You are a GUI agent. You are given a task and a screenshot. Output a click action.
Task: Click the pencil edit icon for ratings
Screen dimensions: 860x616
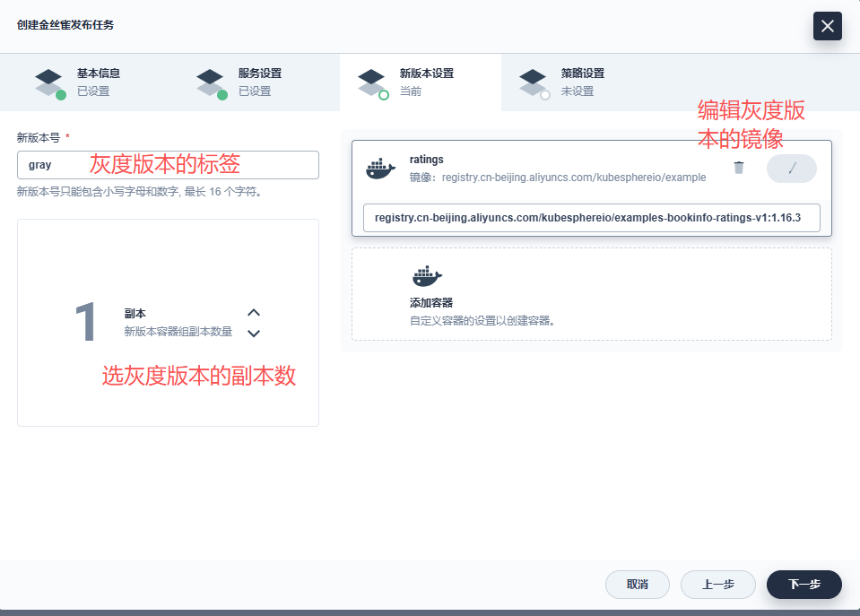791,169
